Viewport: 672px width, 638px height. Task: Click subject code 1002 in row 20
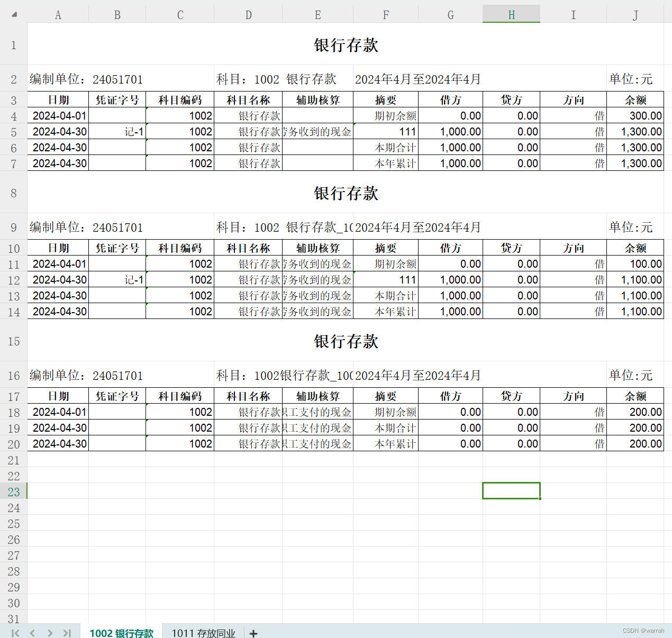180,444
